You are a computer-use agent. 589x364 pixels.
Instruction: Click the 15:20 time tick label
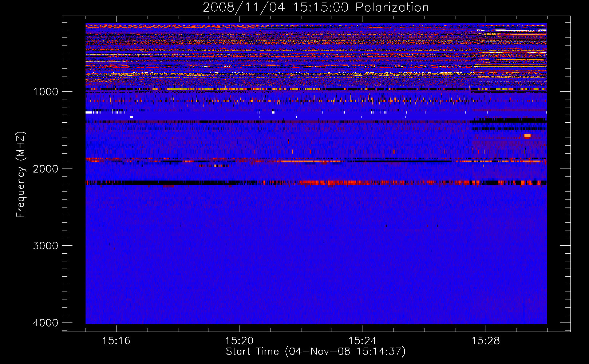point(239,341)
